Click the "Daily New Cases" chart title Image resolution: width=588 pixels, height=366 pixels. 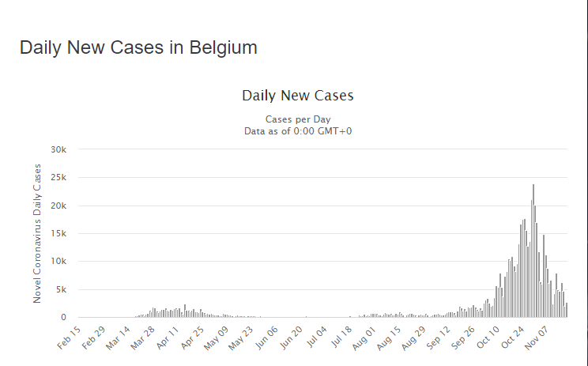click(x=297, y=96)
